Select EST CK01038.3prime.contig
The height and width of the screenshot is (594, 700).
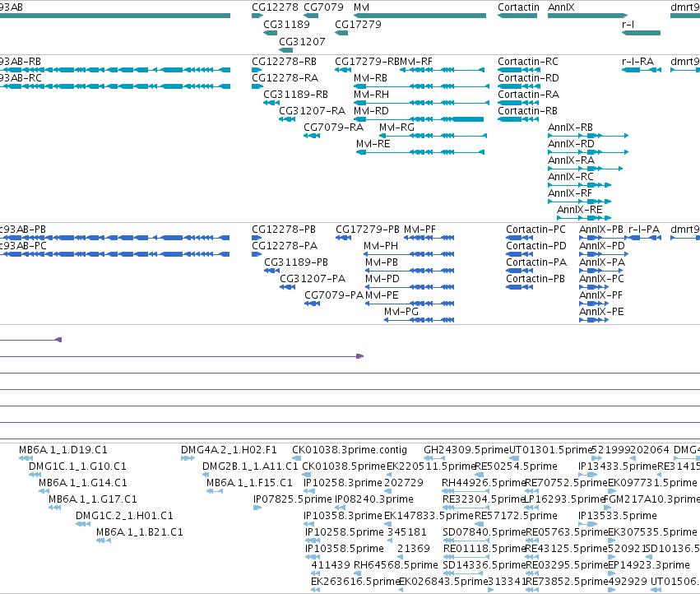tap(350, 450)
